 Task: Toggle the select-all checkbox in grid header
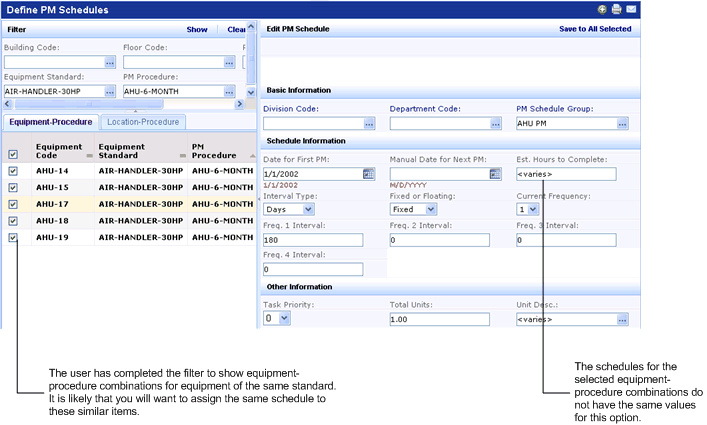pyautogui.click(x=12, y=154)
